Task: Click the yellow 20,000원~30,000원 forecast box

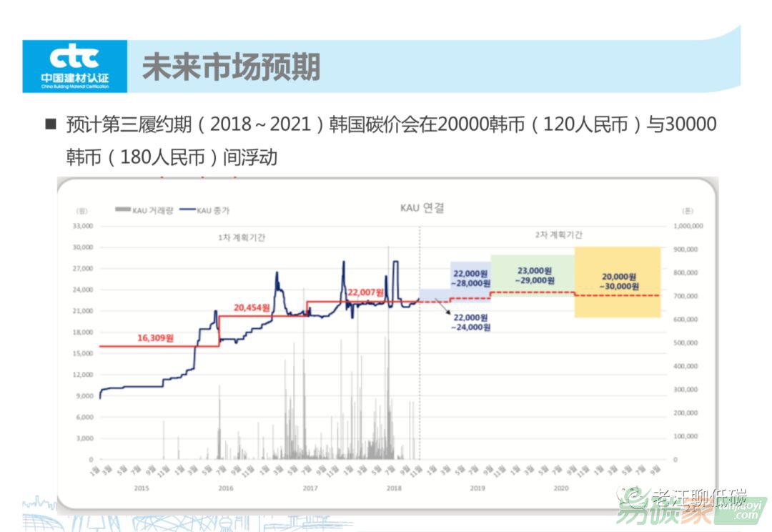Action: (618, 282)
